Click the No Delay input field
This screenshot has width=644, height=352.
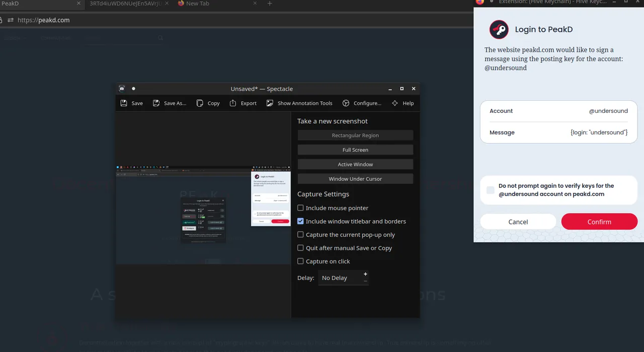(x=340, y=278)
